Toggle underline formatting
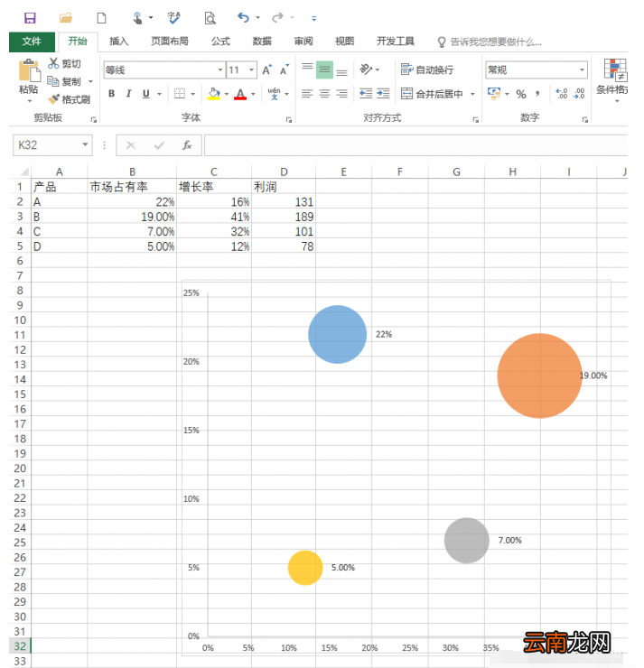 [x=146, y=94]
